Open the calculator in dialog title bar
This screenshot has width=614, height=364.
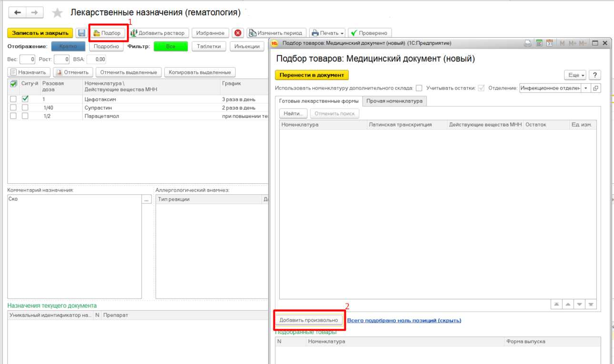(x=539, y=43)
